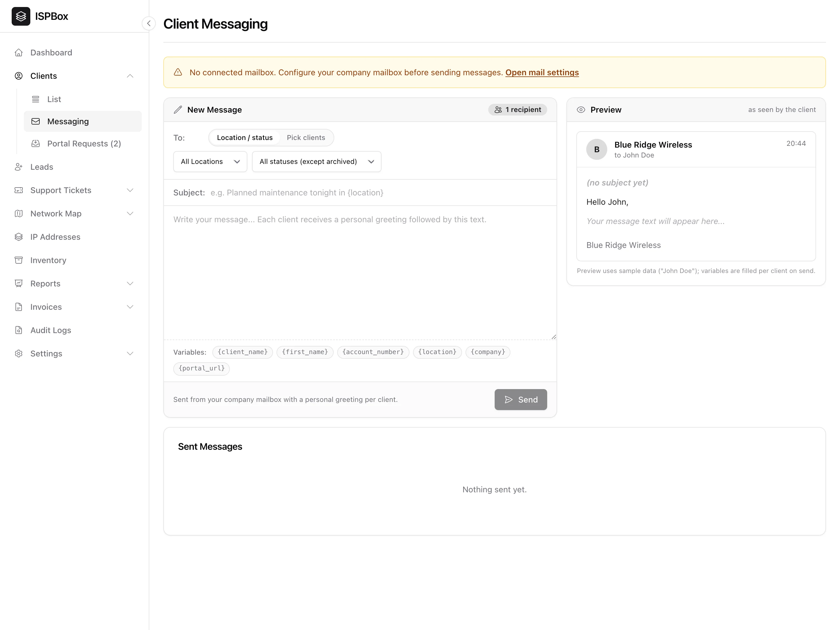Open the All Locations dropdown
Viewport: 840px width, 630px height.
(x=210, y=161)
